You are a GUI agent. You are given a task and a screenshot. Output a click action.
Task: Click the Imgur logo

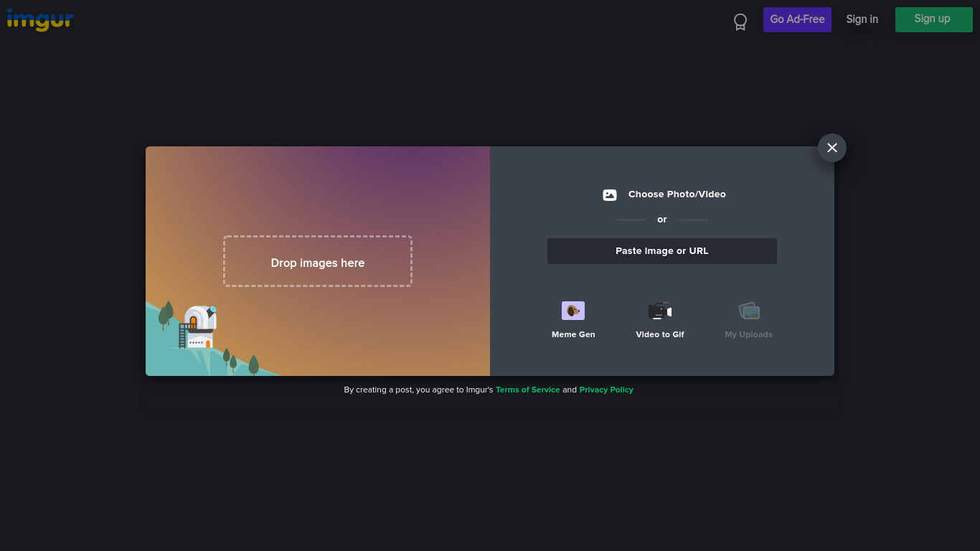click(40, 19)
